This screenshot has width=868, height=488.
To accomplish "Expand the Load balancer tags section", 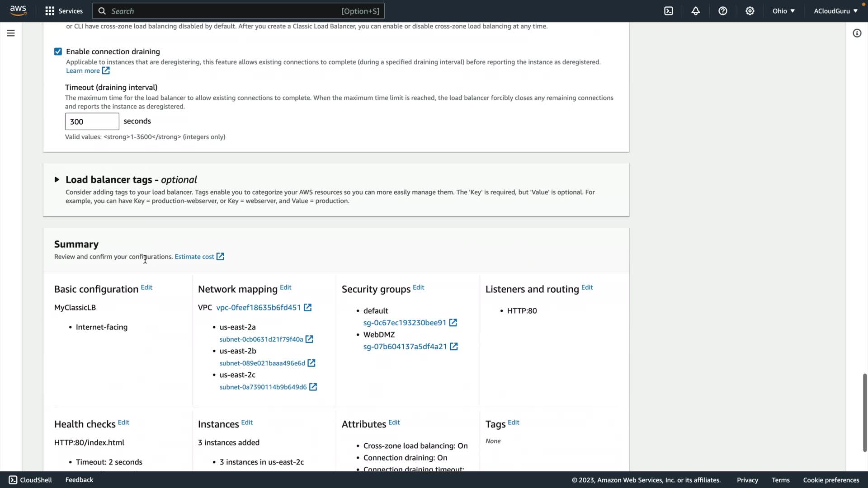I will tap(57, 179).
